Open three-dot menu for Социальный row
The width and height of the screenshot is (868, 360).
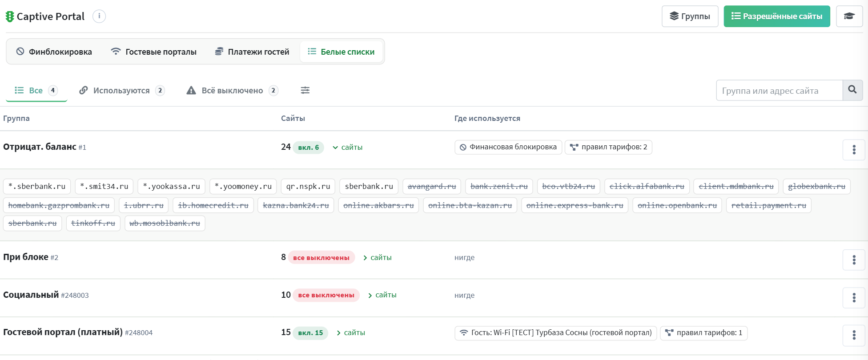[854, 298]
